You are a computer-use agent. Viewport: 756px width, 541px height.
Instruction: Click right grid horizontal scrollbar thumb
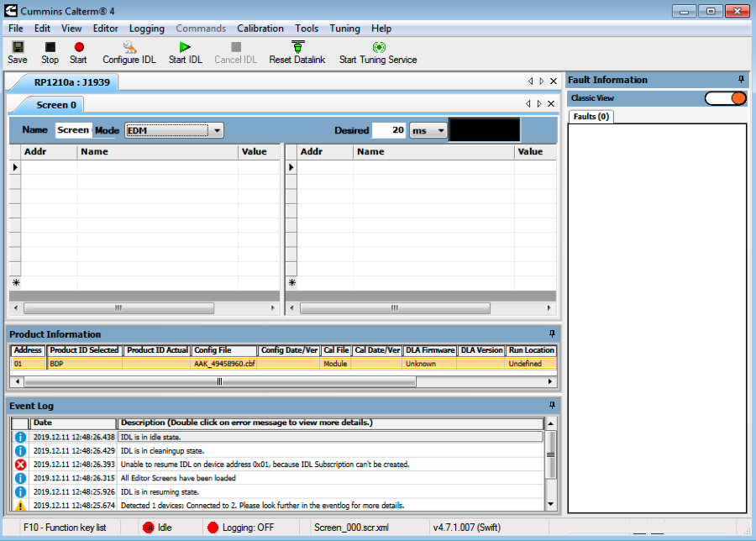pos(395,307)
